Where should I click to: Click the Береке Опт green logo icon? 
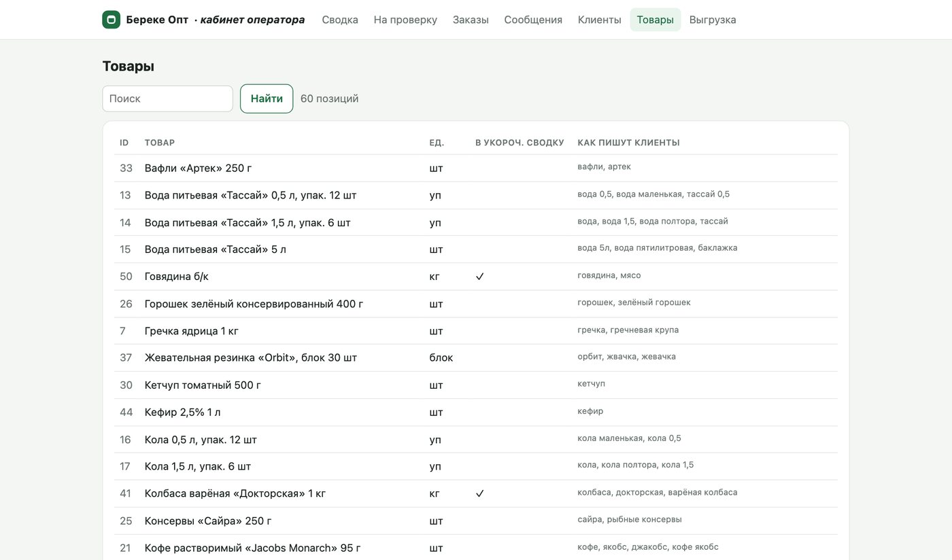112,20
